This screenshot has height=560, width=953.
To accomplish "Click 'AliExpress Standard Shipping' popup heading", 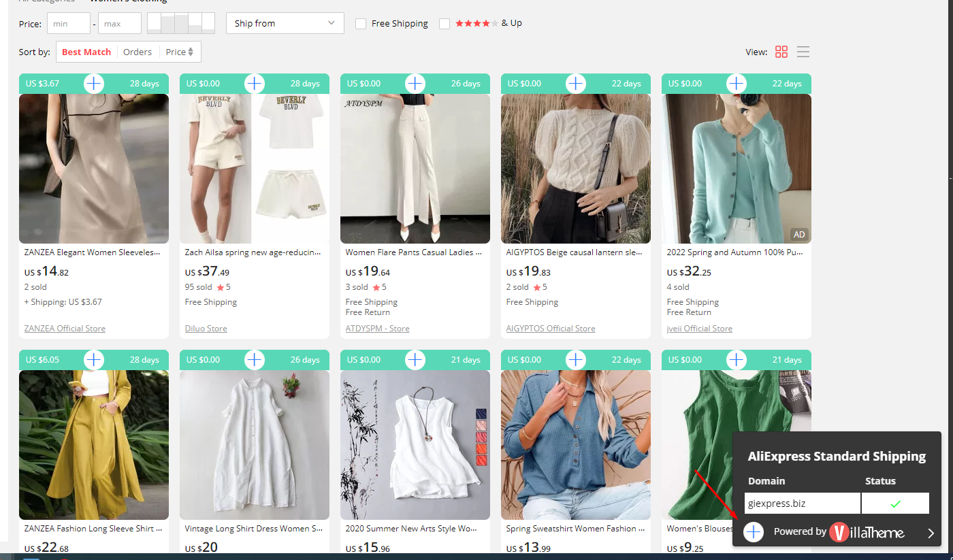I will 837,457.
